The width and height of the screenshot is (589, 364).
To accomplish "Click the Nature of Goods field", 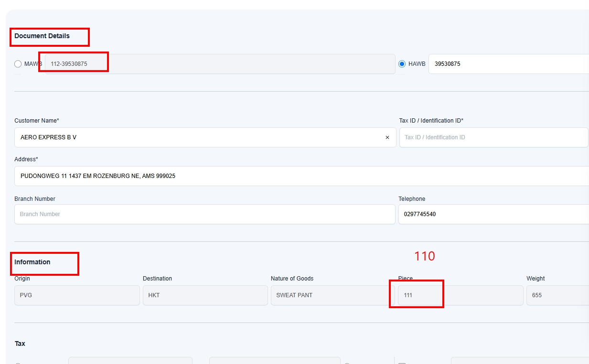I will point(332,295).
